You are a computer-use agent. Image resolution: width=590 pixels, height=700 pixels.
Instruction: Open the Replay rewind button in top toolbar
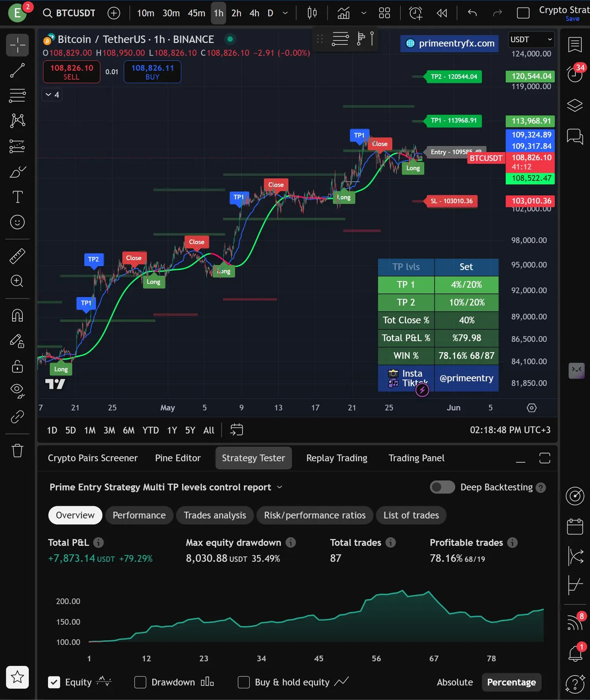coord(442,13)
